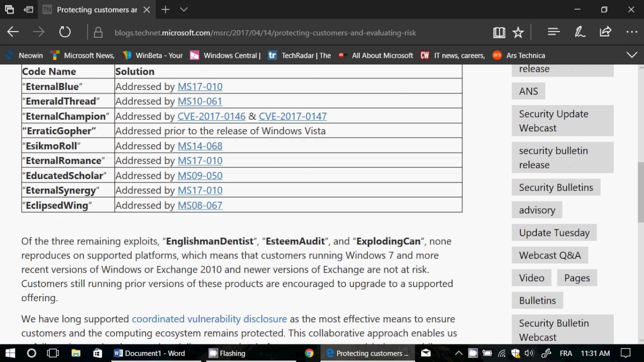Open MS09-050 link for EducatedScholar
Image resolution: width=644 pixels, height=362 pixels.
point(200,175)
